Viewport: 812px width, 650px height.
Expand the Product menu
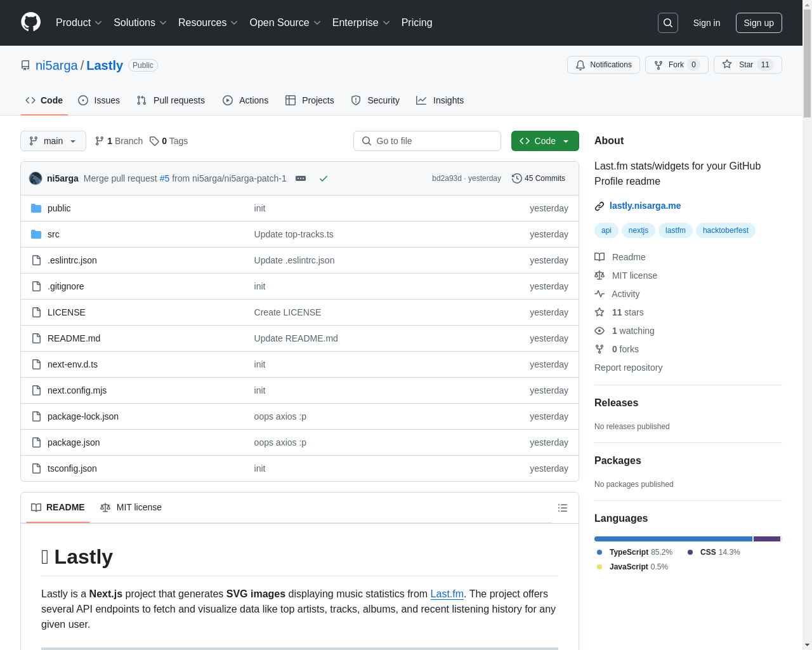coord(79,23)
